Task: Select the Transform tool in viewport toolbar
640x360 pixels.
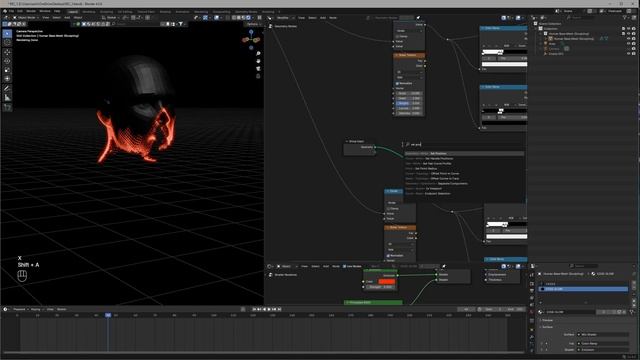Action: (x=7, y=78)
